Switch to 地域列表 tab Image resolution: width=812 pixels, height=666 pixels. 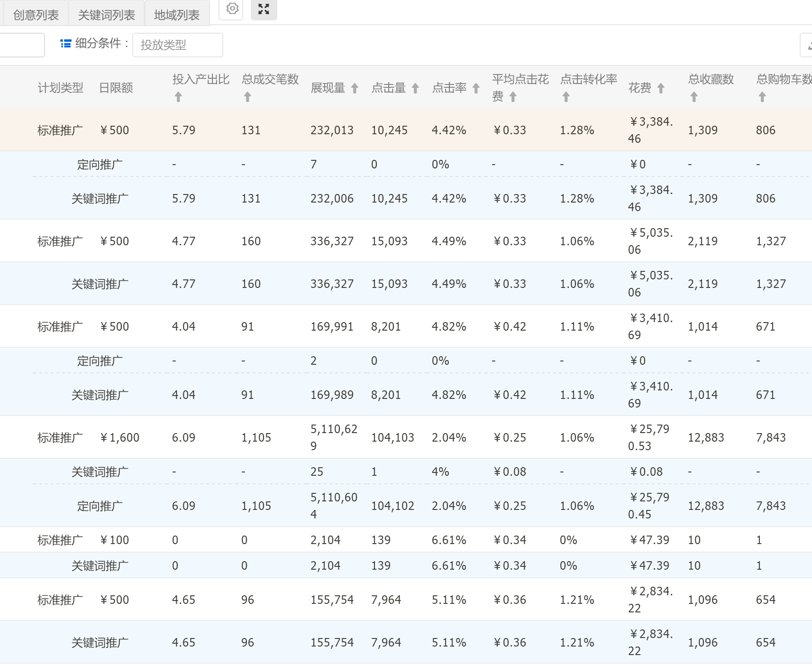(x=177, y=15)
